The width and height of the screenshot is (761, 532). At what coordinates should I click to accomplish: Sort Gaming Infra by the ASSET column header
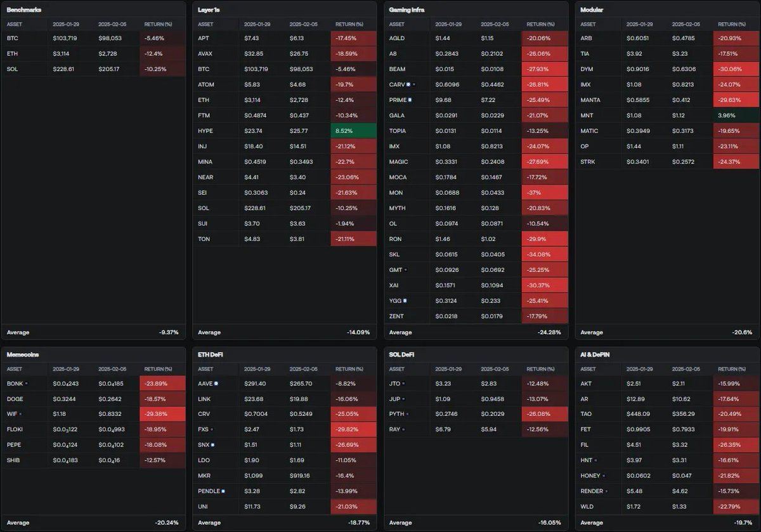click(396, 24)
